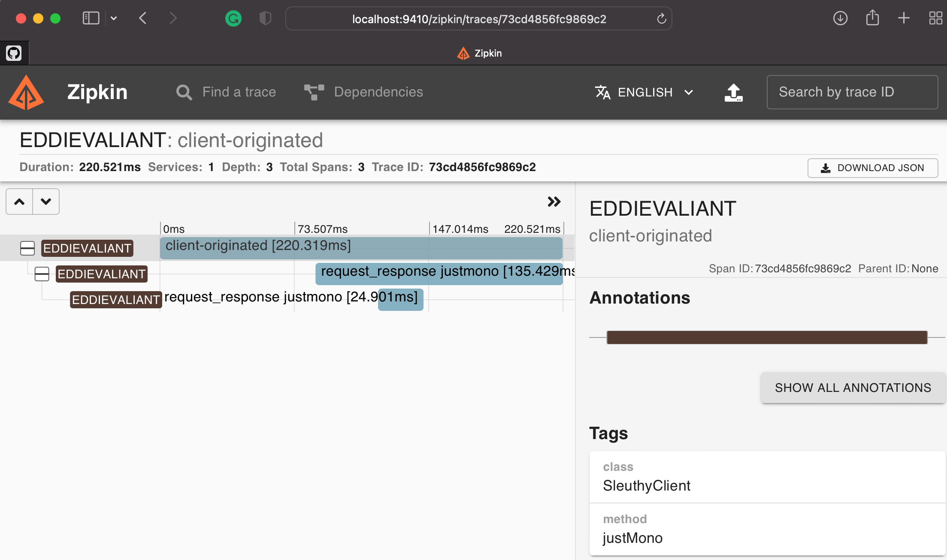Open the ENGLISH language dropdown
This screenshot has width=947, height=560.
click(644, 92)
